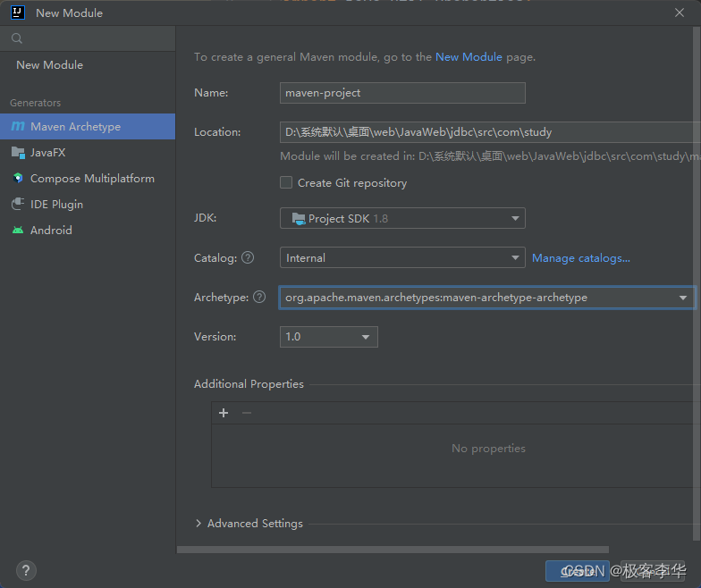Follow the New Module page link
The width and height of the screenshot is (701, 588).
[469, 57]
